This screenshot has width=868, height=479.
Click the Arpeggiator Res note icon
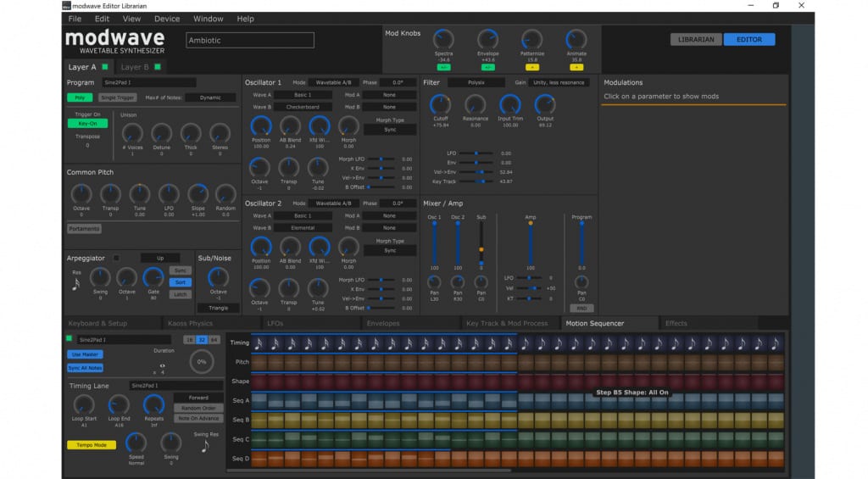tap(75, 284)
